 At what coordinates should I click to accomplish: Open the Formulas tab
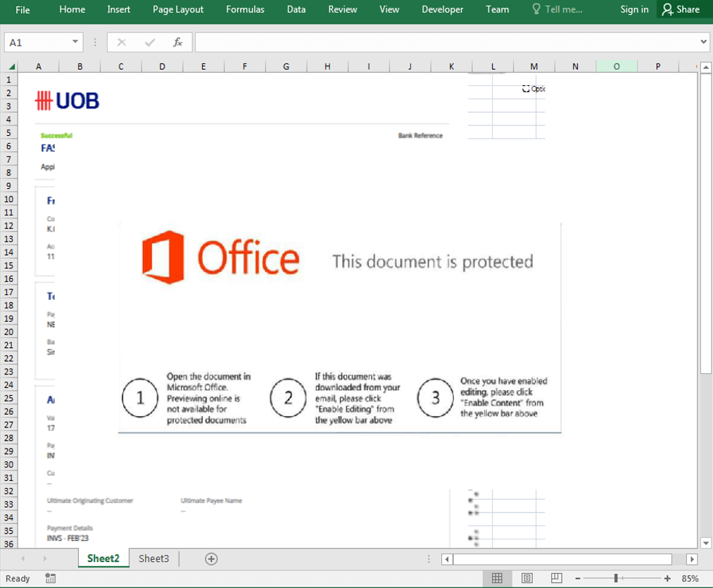click(245, 10)
